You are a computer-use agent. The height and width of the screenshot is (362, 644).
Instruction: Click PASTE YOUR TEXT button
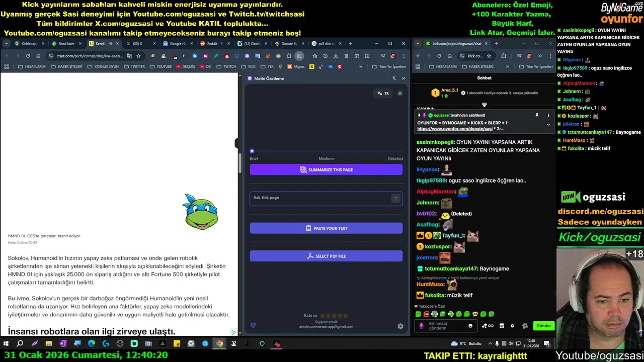point(326,228)
